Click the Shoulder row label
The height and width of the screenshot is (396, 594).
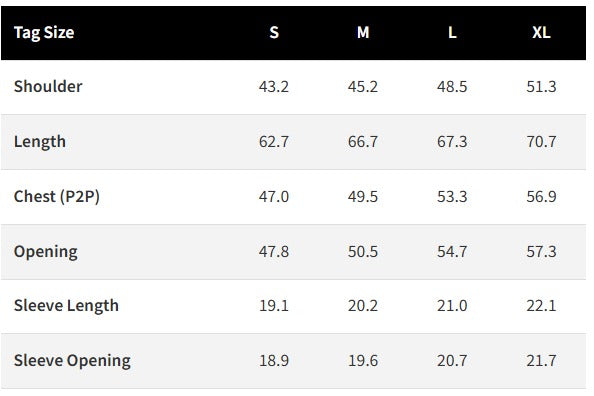(48, 86)
